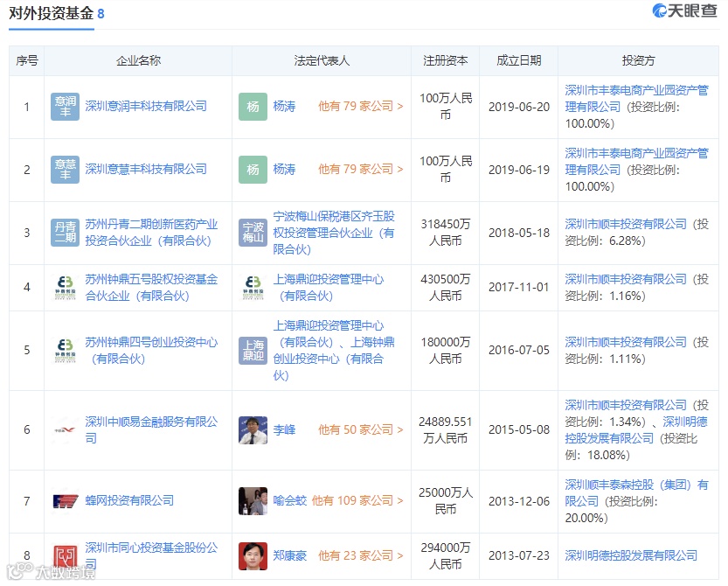
Task: Click the 投资方 column header
Action: coord(638,60)
